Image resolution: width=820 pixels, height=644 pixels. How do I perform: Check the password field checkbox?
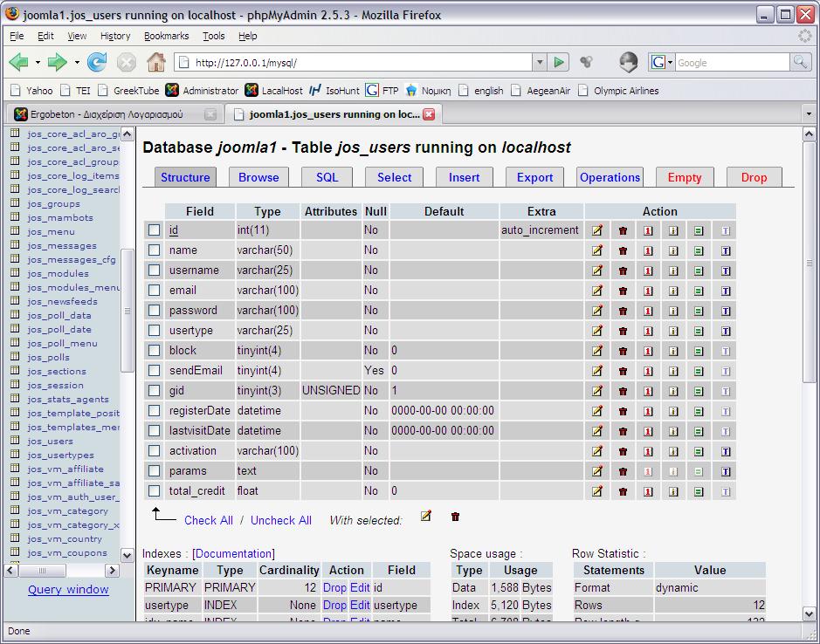pos(154,310)
